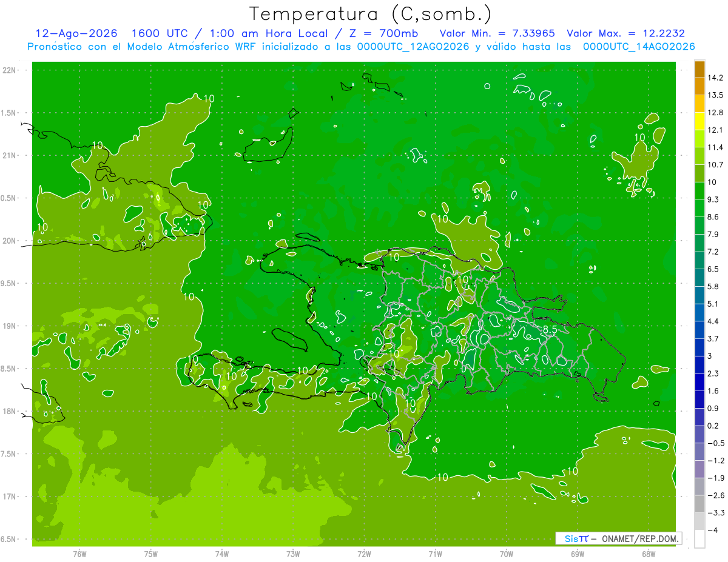Click the 'Valor Max. = 12.2232' readout

(625, 33)
